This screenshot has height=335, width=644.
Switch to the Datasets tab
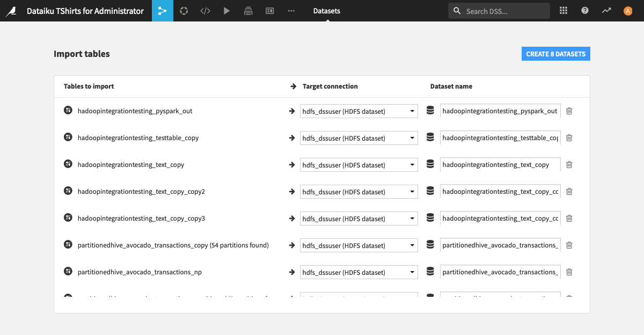pyautogui.click(x=326, y=11)
